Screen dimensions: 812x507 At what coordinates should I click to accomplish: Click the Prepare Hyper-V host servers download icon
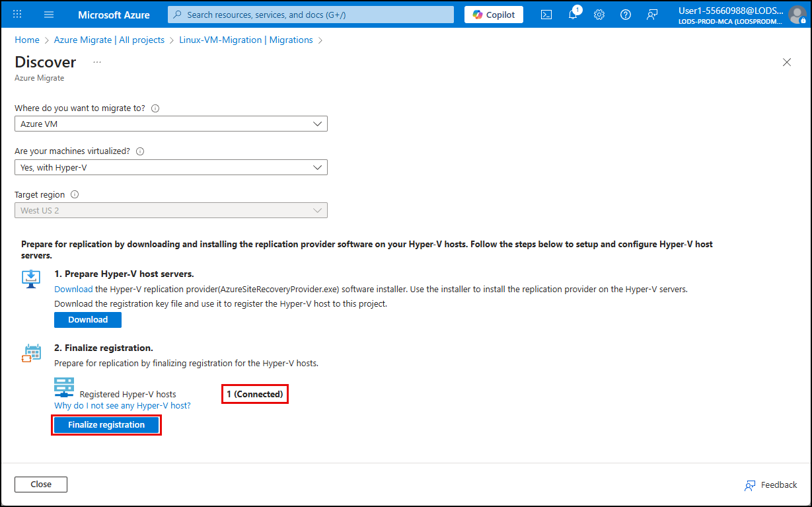(31, 278)
